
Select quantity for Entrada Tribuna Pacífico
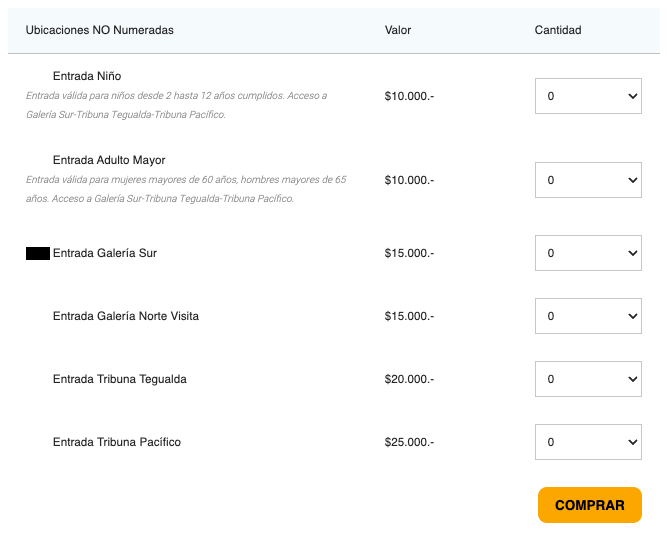(588, 442)
